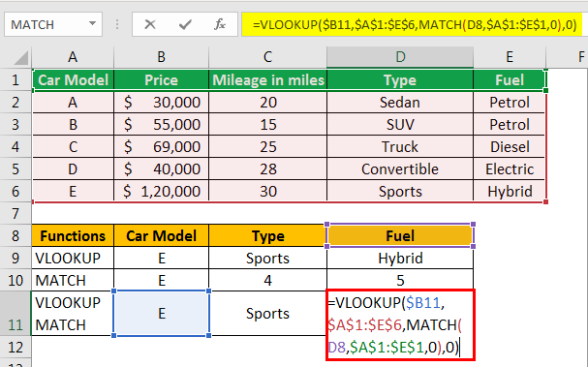Click the Name Box showing MATCH

coord(53,25)
